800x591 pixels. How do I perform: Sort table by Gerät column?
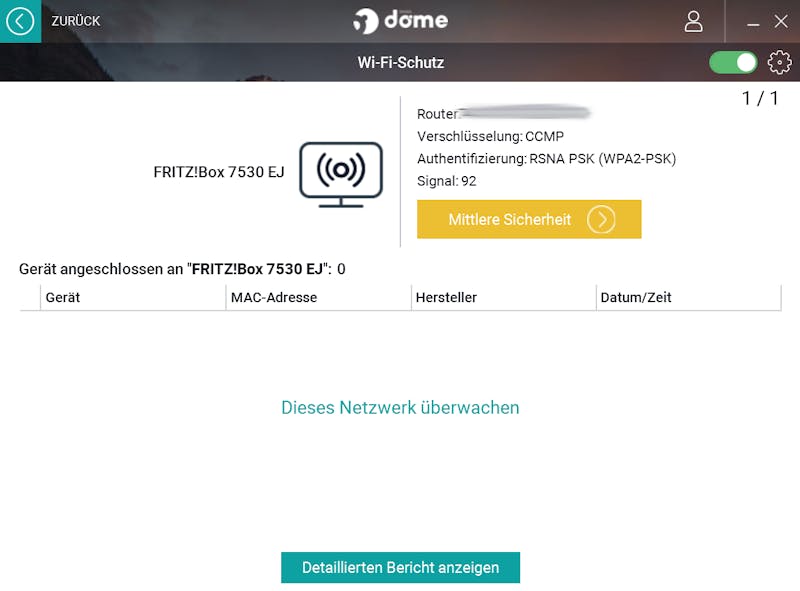pos(133,298)
